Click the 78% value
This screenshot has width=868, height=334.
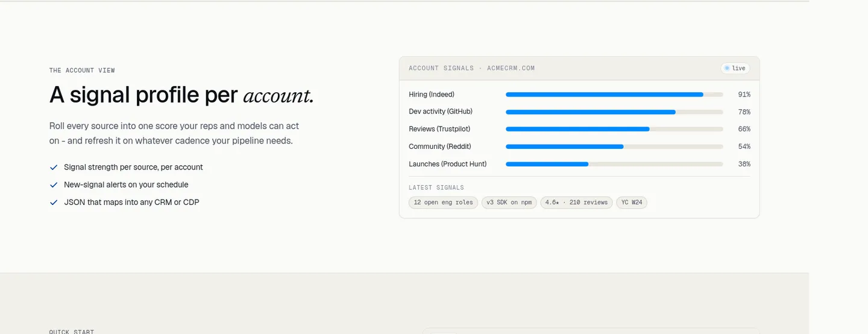pyautogui.click(x=744, y=112)
